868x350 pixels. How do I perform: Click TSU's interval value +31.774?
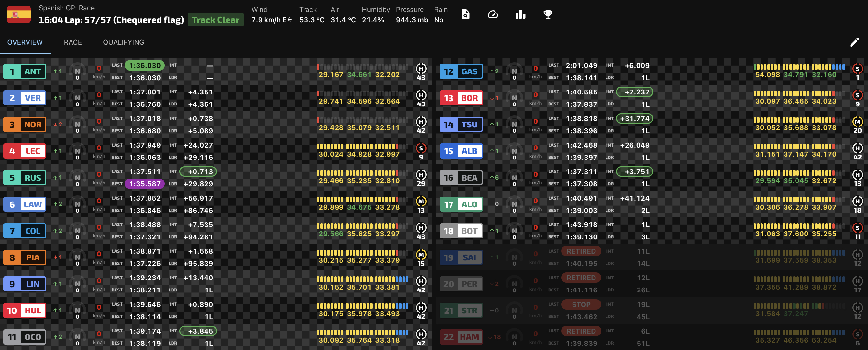click(634, 119)
